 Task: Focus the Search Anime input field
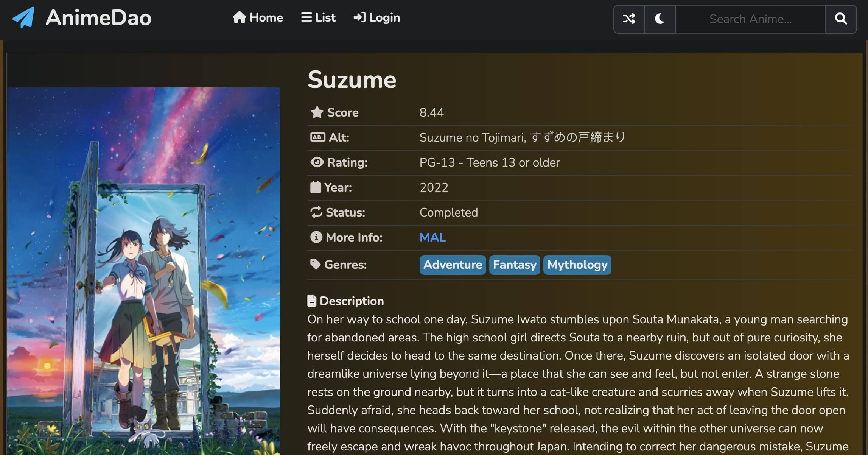(x=750, y=19)
